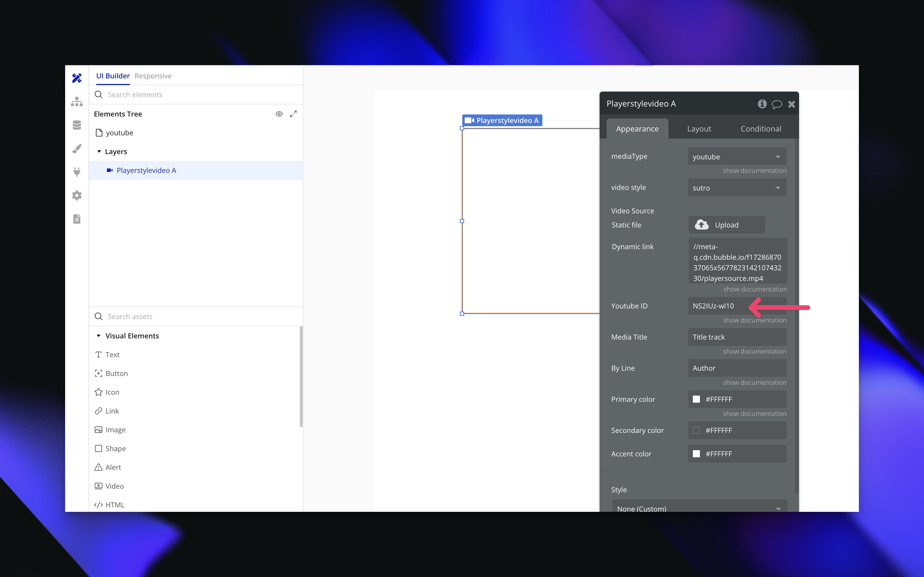Toggle Elements Tree visibility eye icon
This screenshot has width=924, height=577.
pyautogui.click(x=279, y=114)
